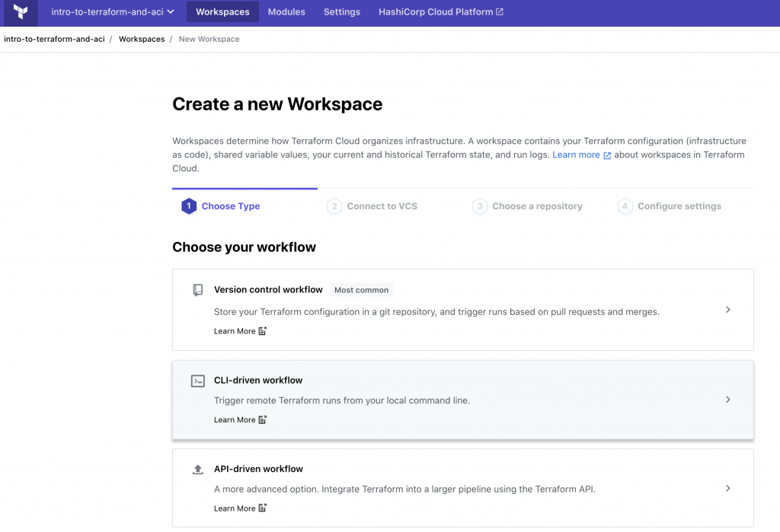
Task: Click the terminal icon on CLI-driven workflow
Action: tap(198, 379)
